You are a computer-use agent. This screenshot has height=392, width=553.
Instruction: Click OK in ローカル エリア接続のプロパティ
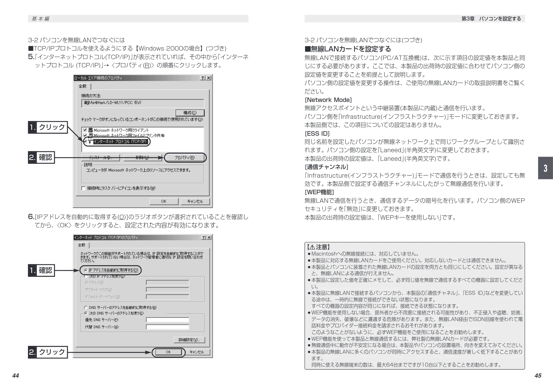(x=164, y=201)
